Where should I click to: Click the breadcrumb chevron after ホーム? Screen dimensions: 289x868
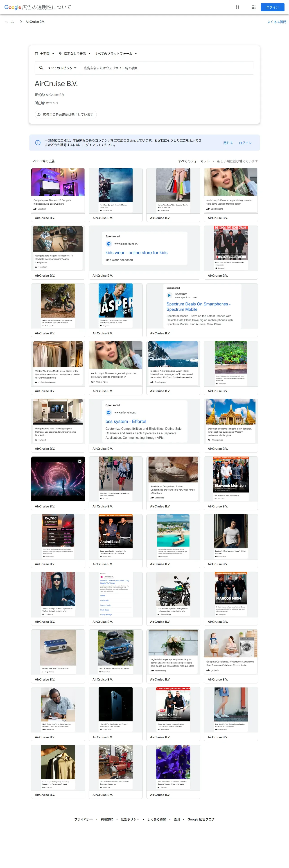coord(21,22)
